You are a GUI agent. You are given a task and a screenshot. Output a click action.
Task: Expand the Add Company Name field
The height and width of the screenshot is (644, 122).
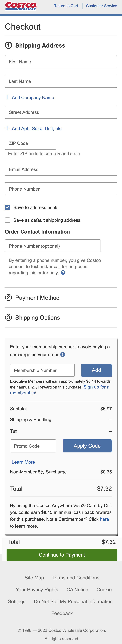(x=33, y=97)
